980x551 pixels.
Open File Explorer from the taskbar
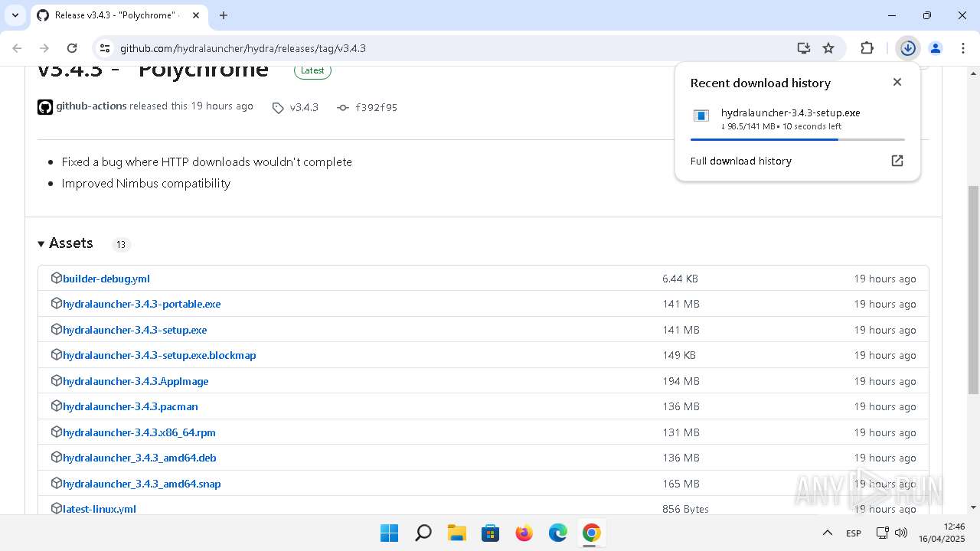pos(457,533)
